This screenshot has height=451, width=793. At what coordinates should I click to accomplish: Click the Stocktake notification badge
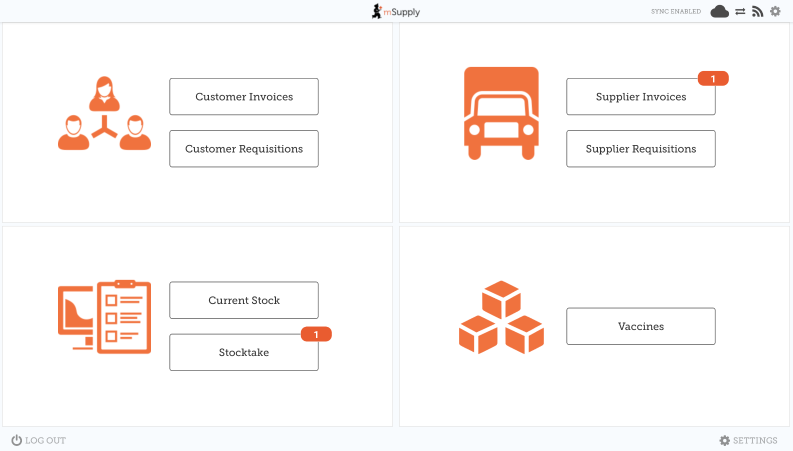click(316, 334)
